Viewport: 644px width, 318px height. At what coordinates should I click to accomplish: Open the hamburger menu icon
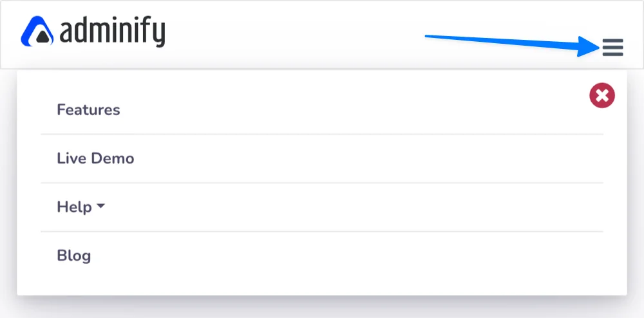tap(613, 47)
